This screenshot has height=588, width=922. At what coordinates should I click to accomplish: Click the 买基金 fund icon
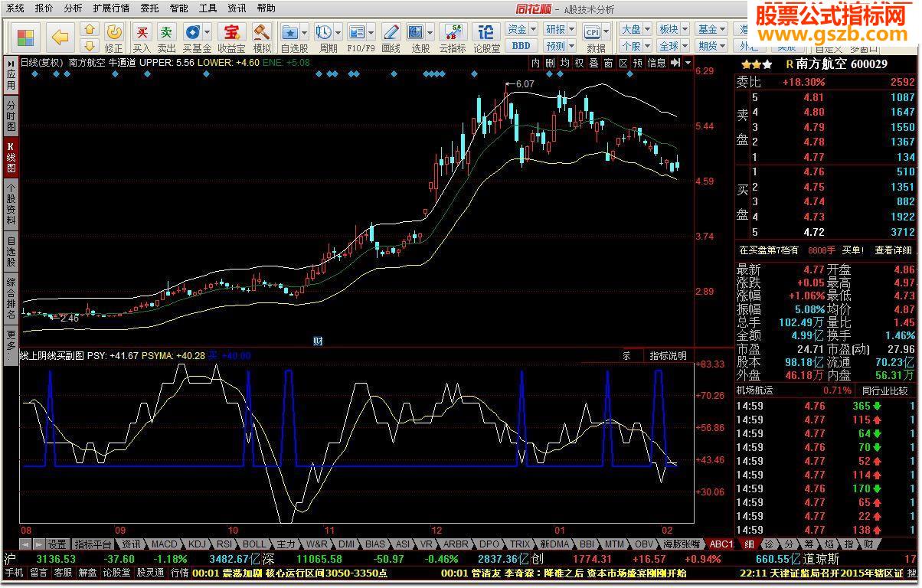point(192,32)
